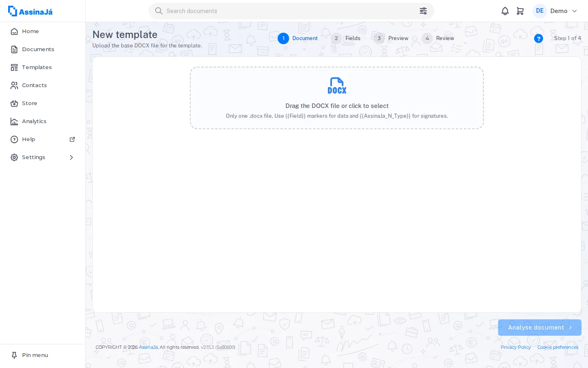
Task: Click Pin menu label
Action: pyautogui.click(x=35, y=355)
